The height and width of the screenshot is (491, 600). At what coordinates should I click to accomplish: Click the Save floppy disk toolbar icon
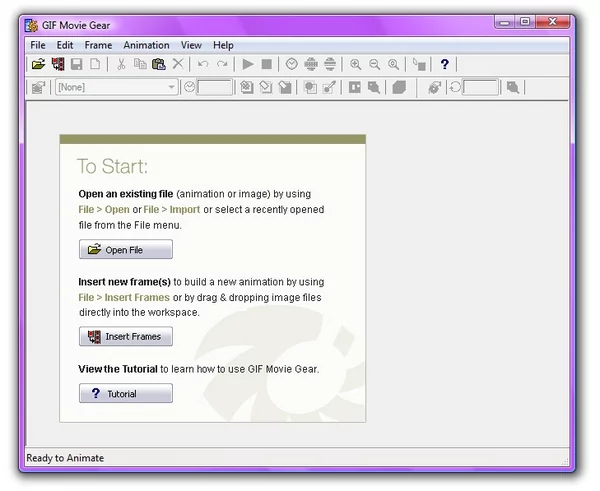pos(77,64)
